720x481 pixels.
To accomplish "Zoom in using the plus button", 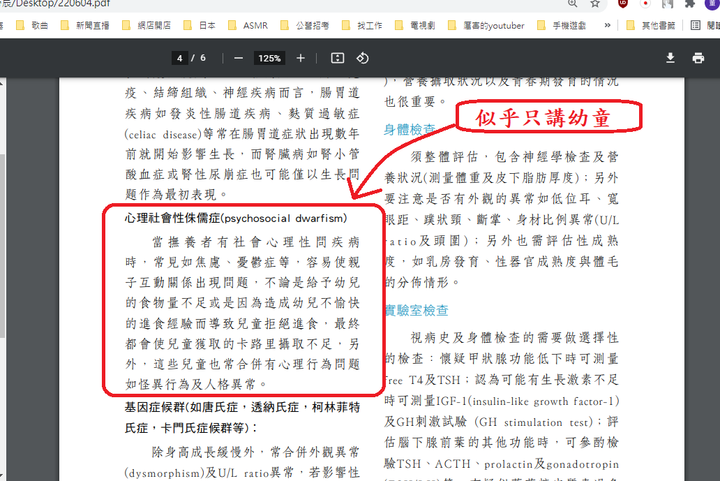I will pos(300,58).
